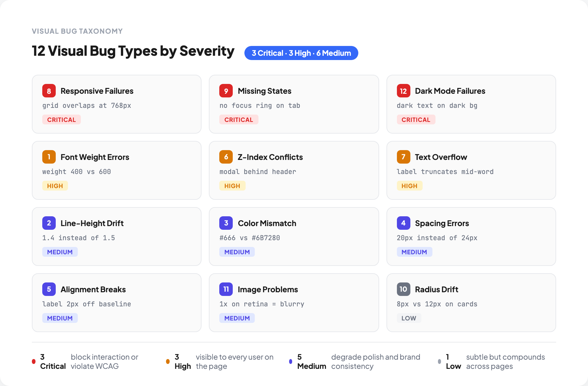Click MEDIUM tag on Alignment Breaks card
Image resolution: width=588 pixels, height=386 pixels.
click(60, 318)
